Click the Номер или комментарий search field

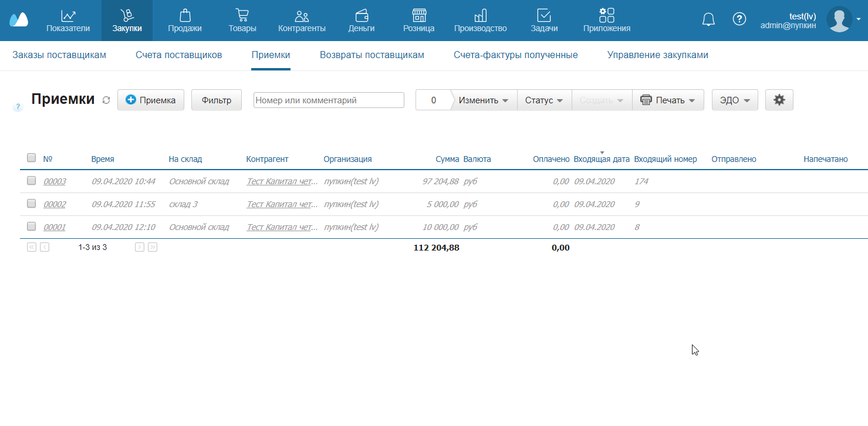point(329,100)
